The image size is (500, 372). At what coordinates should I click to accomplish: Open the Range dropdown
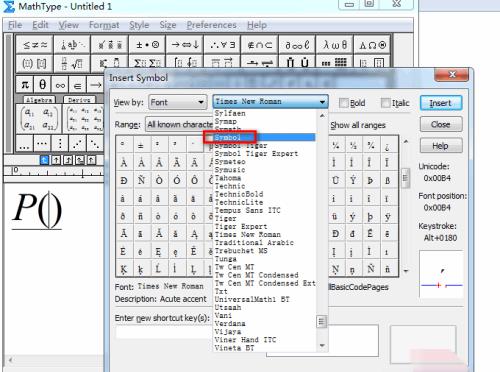click(x=180, y=124)
